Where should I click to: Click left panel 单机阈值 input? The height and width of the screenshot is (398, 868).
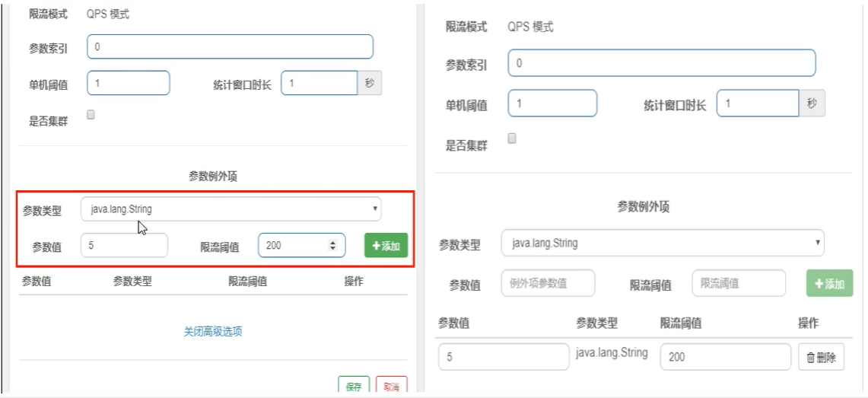pyautogui.click(x=129, y=83)
